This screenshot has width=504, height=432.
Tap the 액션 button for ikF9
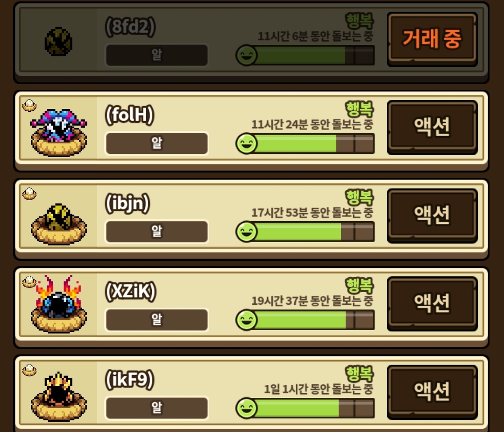pos(432,392)
